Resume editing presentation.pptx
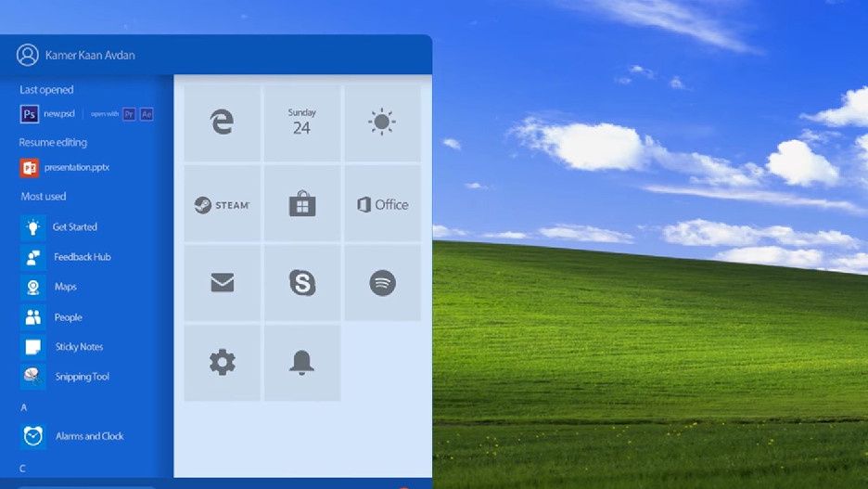This screenshot has width=868, height=489. [x=77, y=167]
